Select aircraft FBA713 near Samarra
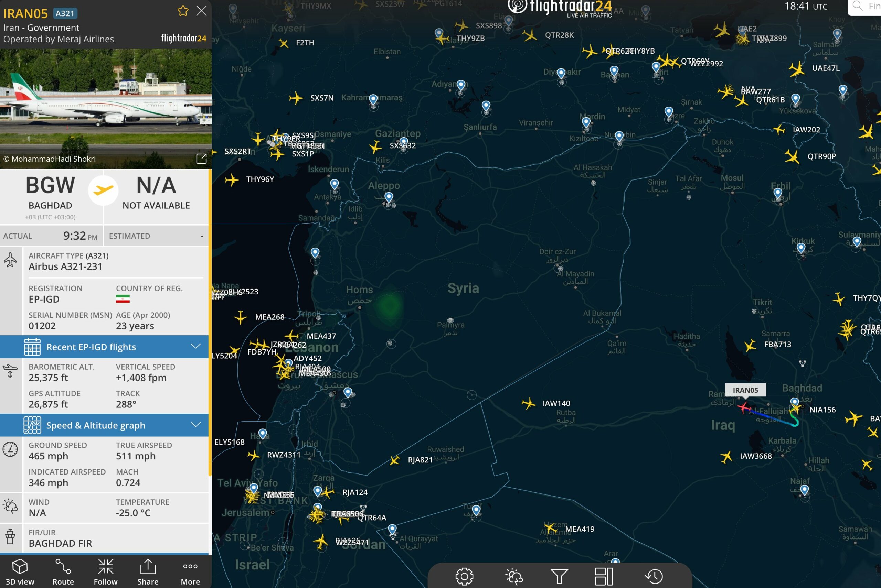This screenshot has height=588, width=881. click(750, 345)
